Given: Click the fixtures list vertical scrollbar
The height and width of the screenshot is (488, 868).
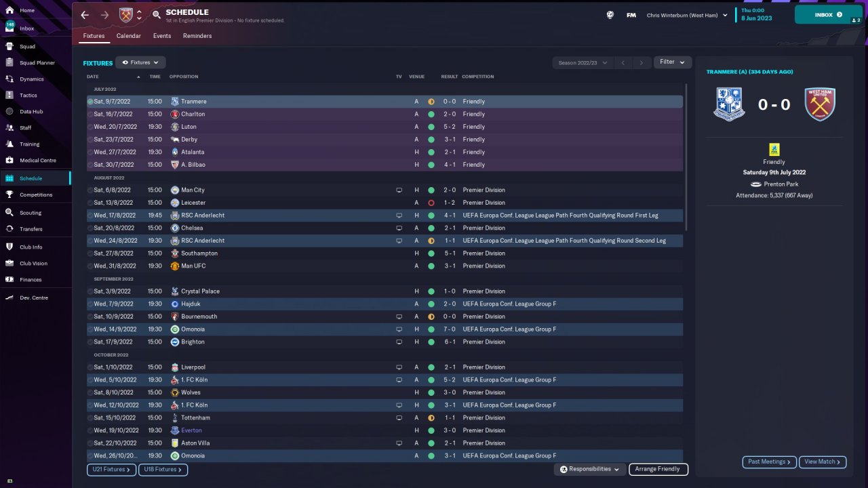Looking at the screenshot, I should [686, 157].
